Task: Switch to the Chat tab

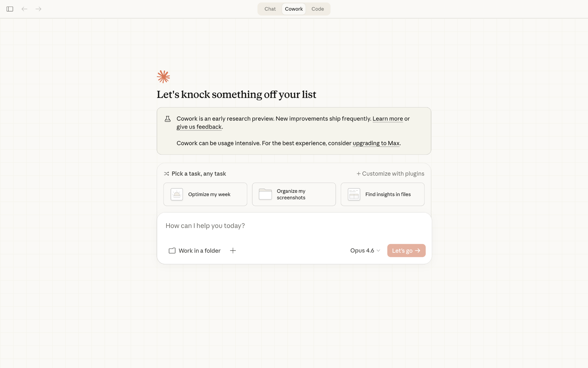Action: point(270,9)
